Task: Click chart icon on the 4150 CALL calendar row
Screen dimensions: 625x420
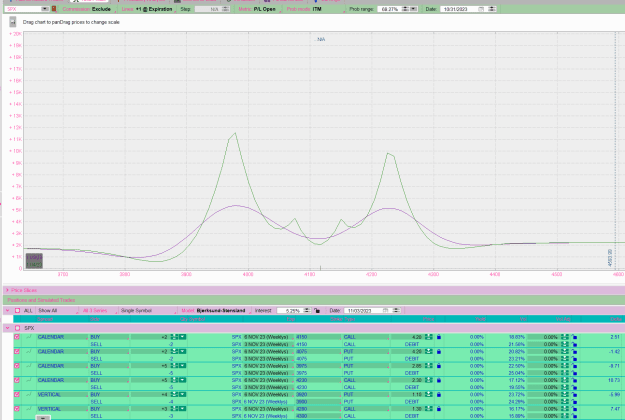Action: click(x=29, y=337)
